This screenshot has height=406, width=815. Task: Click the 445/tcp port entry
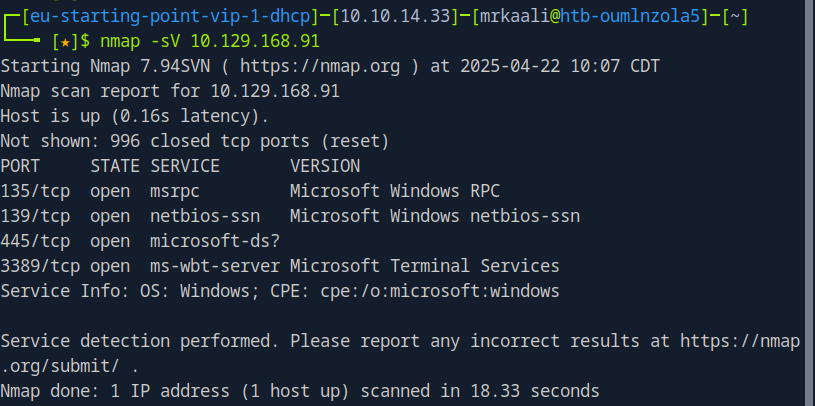tap(35, 241)
